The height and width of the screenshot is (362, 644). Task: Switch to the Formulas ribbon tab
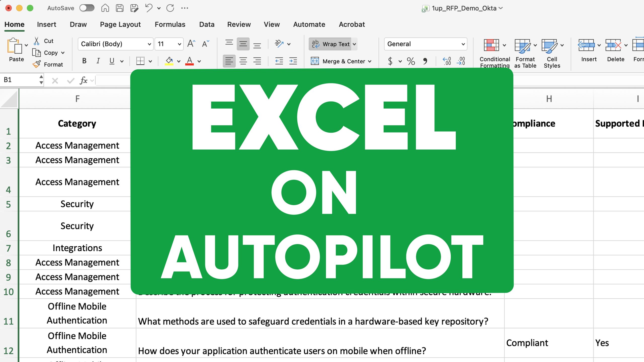(170, 24)
